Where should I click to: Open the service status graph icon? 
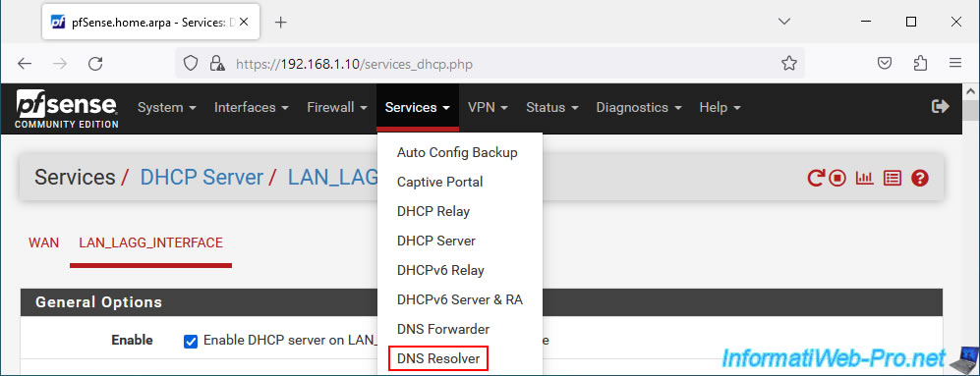point(864,179)
